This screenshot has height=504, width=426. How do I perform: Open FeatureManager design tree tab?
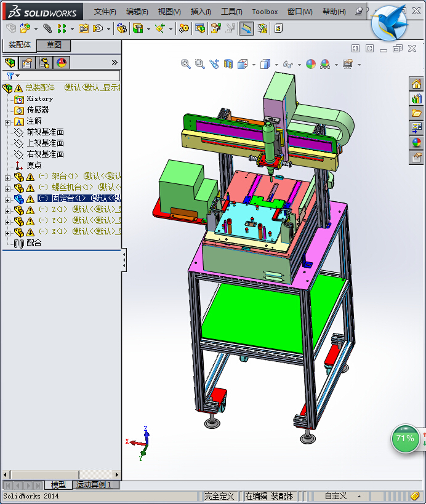point(10,62)
